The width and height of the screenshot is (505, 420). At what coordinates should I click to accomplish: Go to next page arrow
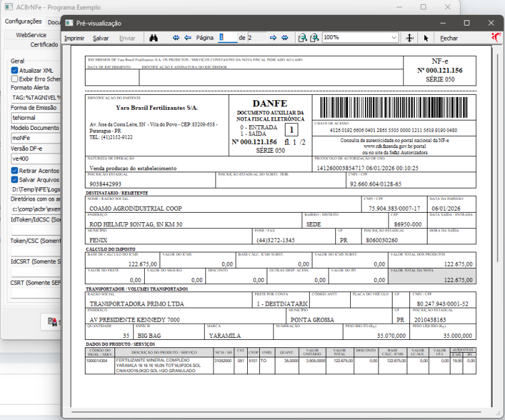pyautogui.click(x=273, y=38)
